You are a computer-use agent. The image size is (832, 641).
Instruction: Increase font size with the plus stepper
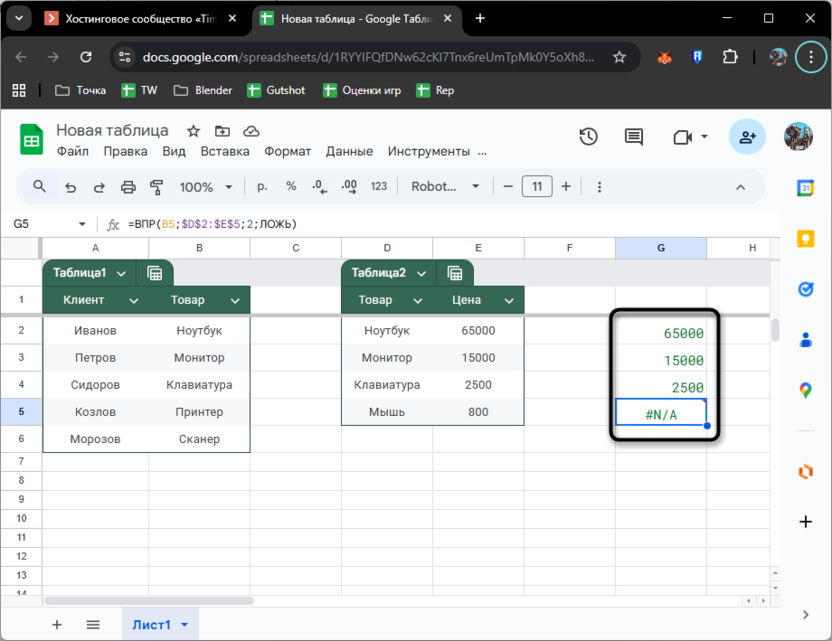565,187
